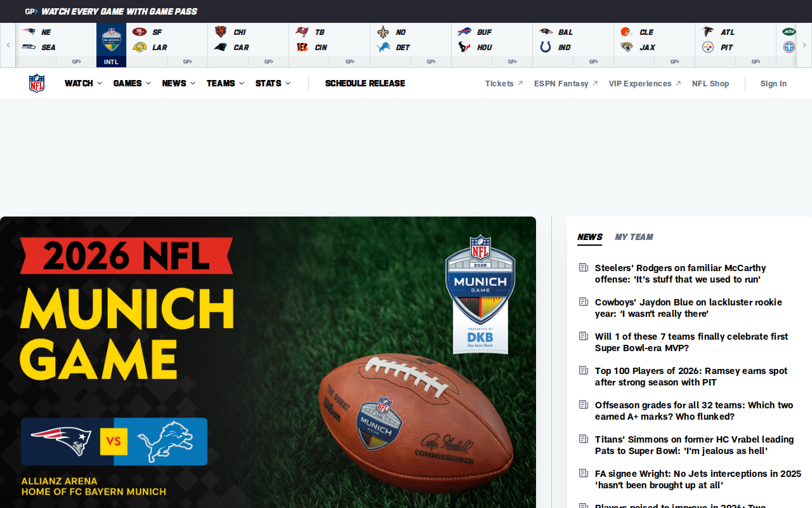Select the INTL games scorestrip tile

111,45
